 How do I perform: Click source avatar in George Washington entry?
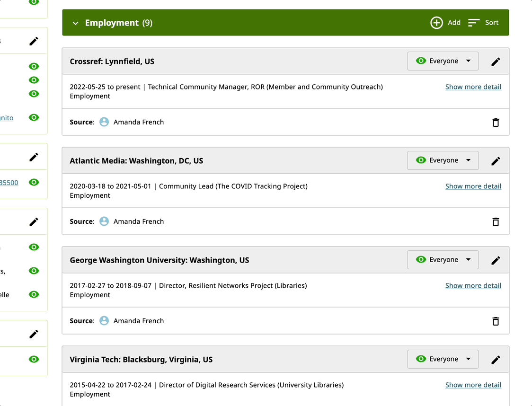pyautogui.click(x=104, y=320)
